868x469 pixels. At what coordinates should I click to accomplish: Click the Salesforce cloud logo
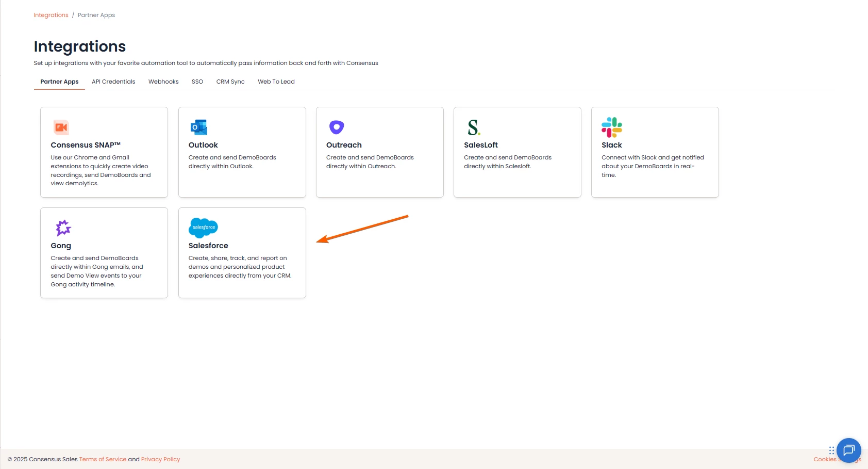pyautogui.click(x=203, y=228)
